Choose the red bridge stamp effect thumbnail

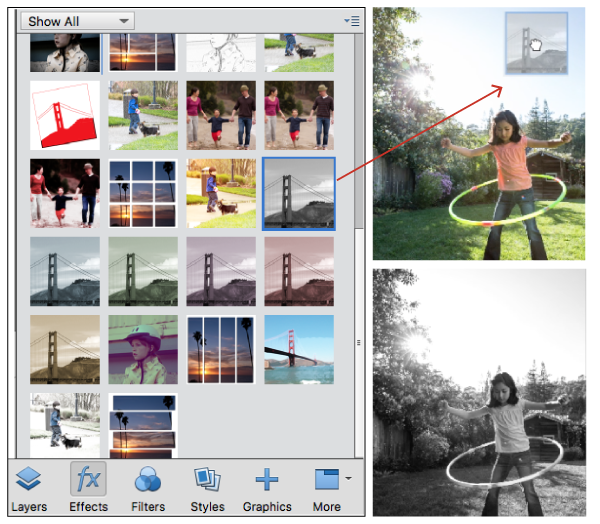coord(65,115)
